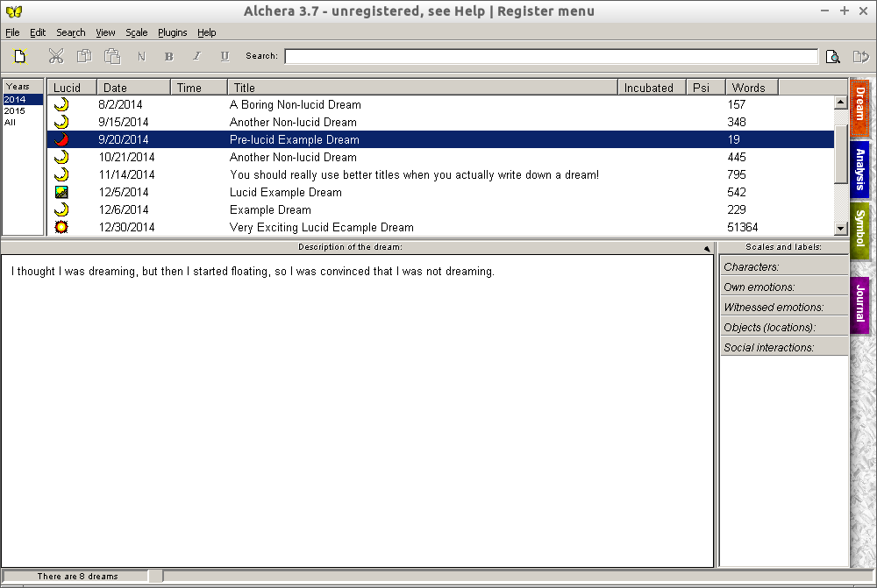877x588 pixels.
Task: Switch to the Symbol tab
Action: (860, 230)
